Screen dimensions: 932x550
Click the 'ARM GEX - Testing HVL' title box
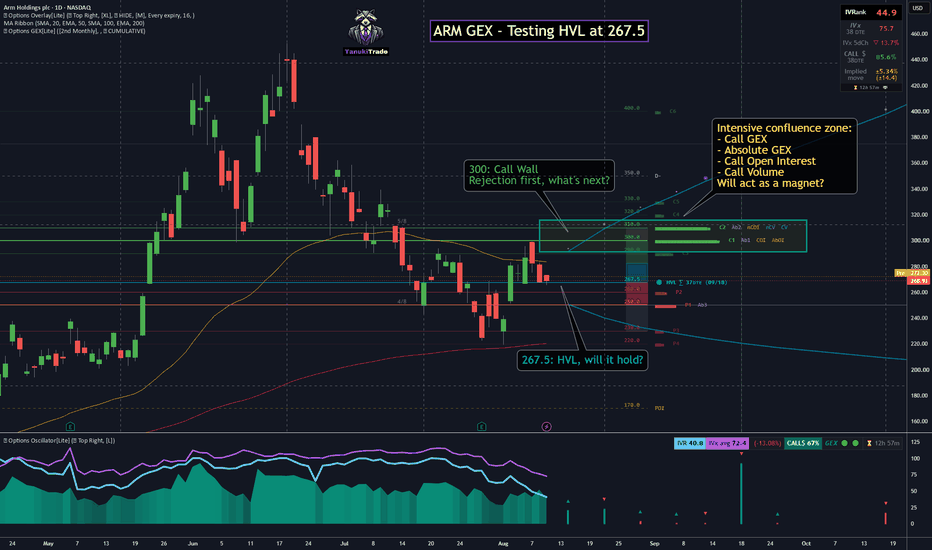pos(539,31)
